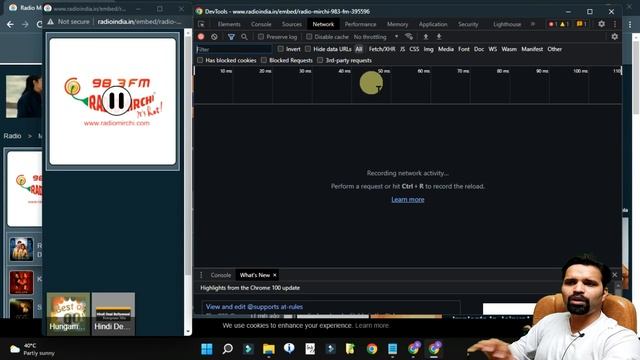The image size is (640, 360).
Task: Open the Hindi Desi station thumbnail
Action: point(113,313)
